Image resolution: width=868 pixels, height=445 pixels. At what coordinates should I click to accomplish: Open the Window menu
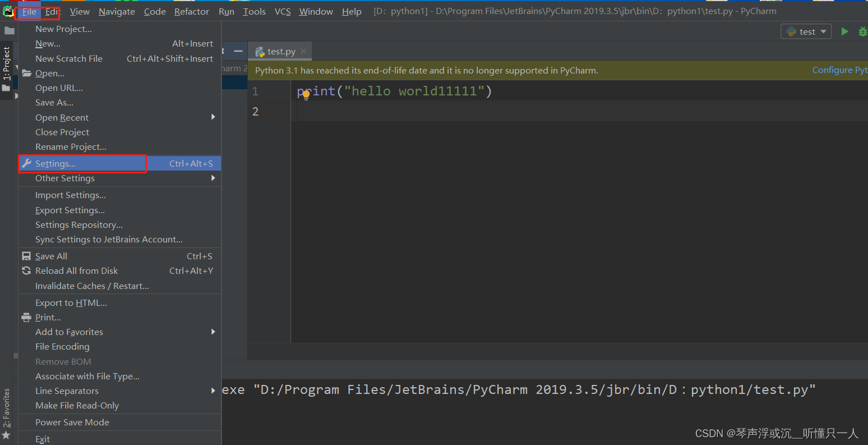pos(316,11)
